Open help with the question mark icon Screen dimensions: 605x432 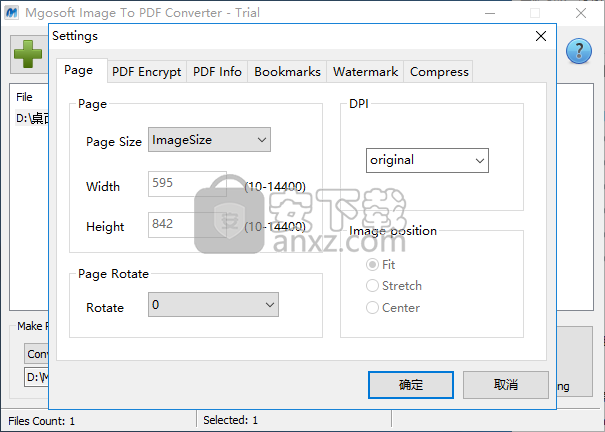(580, 52)
